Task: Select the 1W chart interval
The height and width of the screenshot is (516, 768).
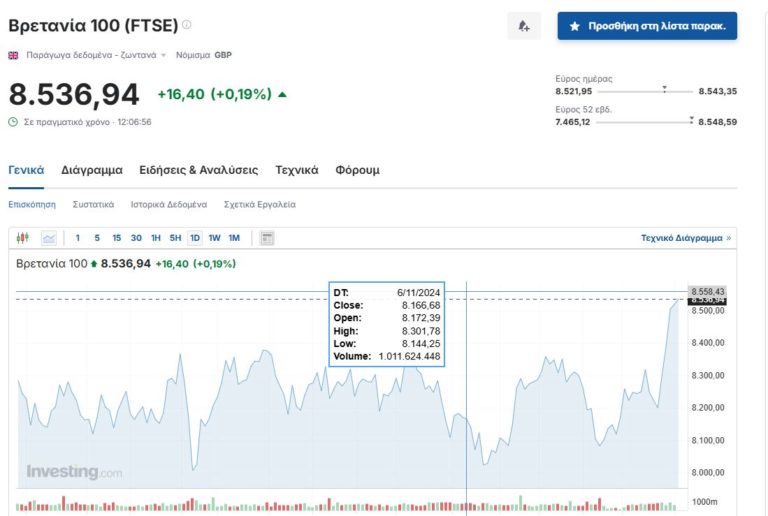Action: [x=215, y=238]
